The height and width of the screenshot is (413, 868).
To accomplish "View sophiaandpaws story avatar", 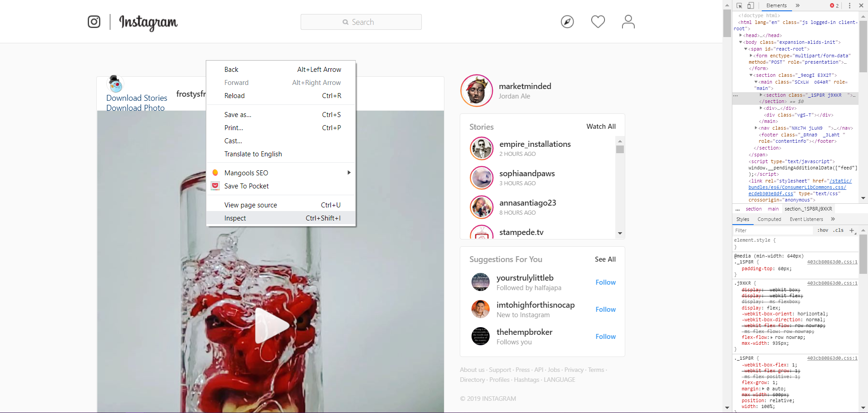I will click(481, 178).
